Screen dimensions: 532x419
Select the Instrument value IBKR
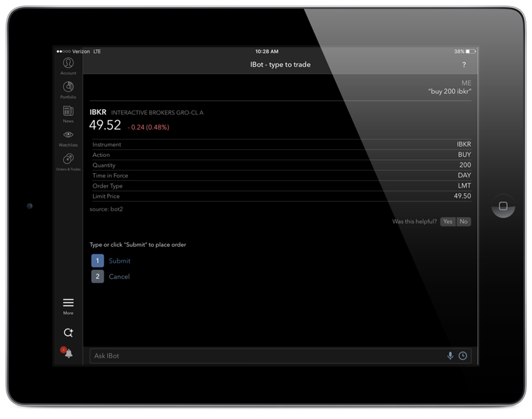click(464, 144)
